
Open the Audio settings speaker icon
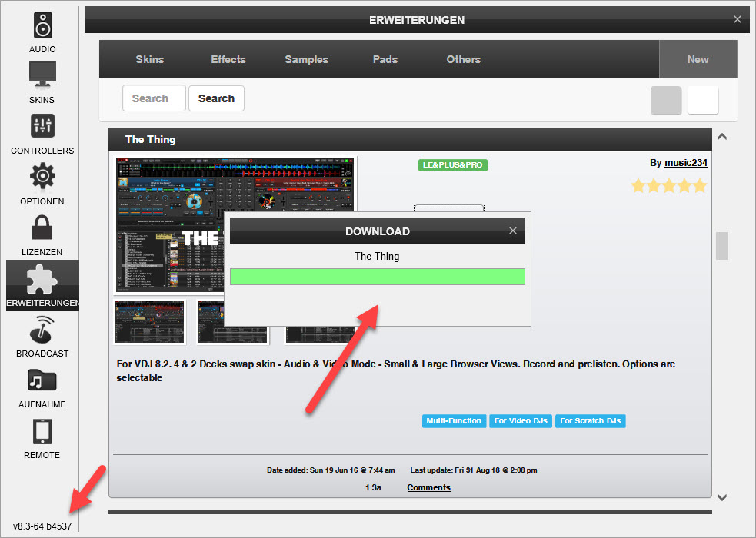click(x=42, y=25)
